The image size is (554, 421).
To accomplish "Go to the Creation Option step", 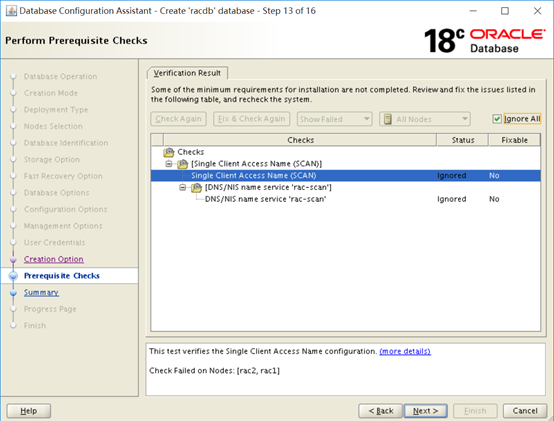I will [x=54, y=259].
